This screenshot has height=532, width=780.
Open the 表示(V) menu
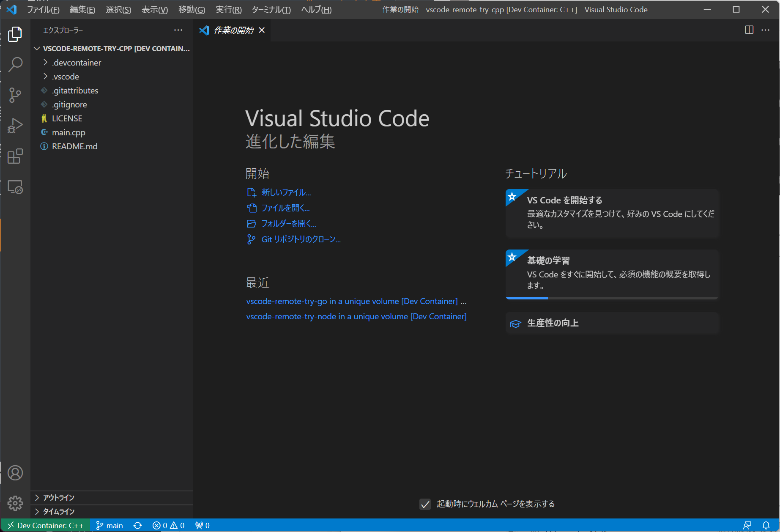[155, 9]
